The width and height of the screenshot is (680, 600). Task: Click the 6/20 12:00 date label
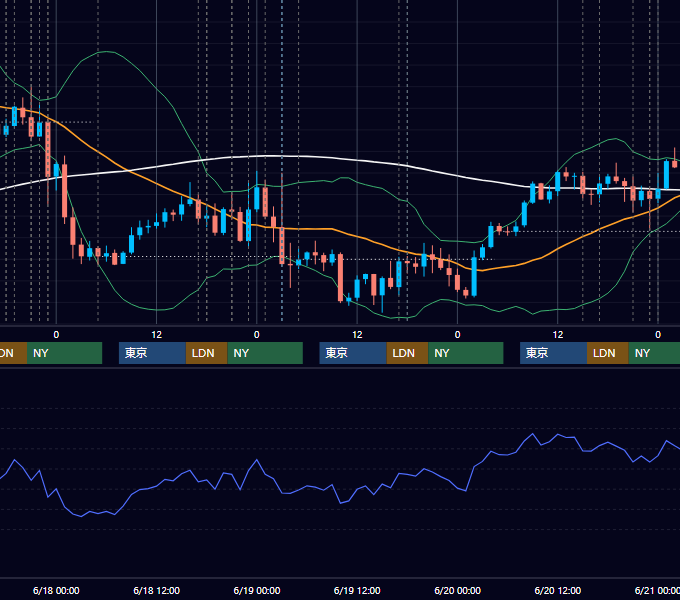[x=558, y=590]
